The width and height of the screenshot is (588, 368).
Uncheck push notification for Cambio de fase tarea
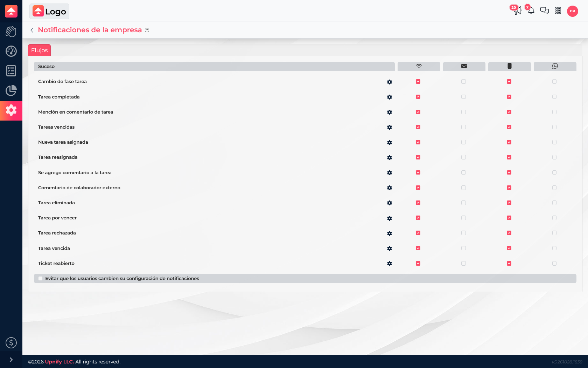pyautogui.click(x=418, y=82)
